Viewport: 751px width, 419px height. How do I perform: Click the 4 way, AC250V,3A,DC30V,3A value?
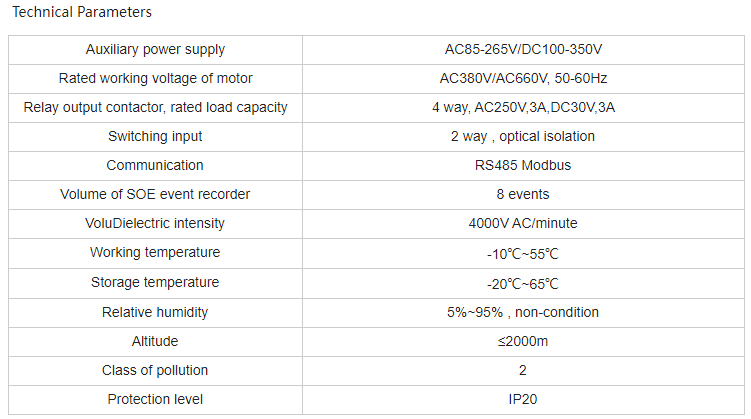click(x=523, y=107)
